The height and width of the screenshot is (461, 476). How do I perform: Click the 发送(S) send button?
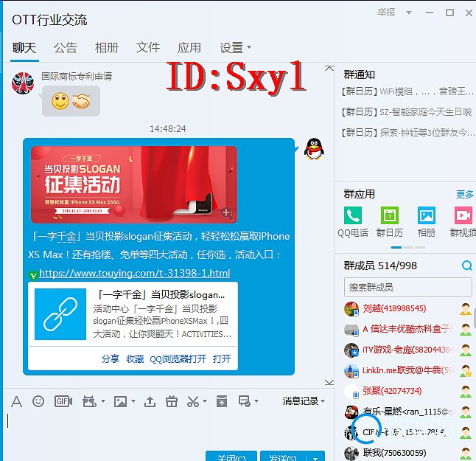pyautogui.click(x=283, y=457)
